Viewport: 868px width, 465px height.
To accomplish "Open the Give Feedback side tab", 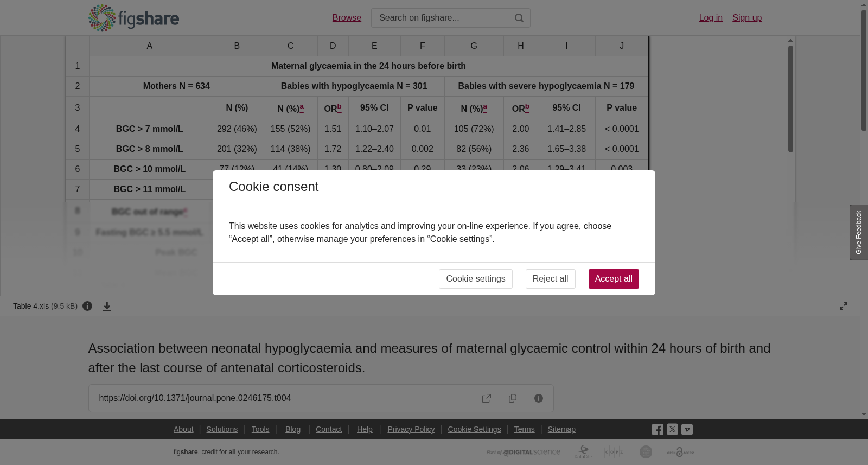I will [859, 232].
